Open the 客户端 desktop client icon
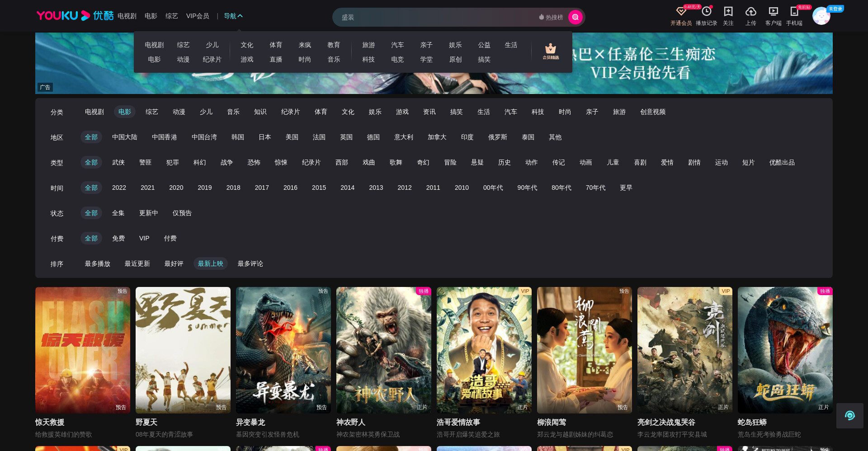Image resolution: width=868 pixels, height=451 pixels. tap(773, 11)
